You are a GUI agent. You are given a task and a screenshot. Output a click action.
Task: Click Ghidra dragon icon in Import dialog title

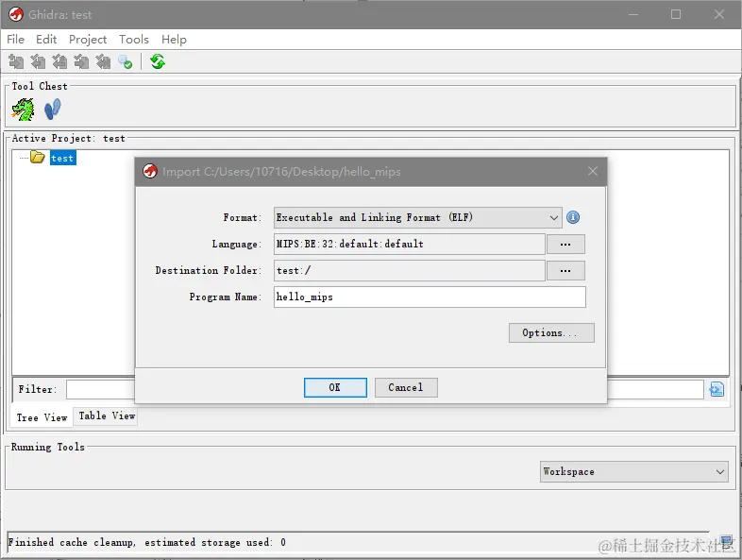[x=150, y=171]
